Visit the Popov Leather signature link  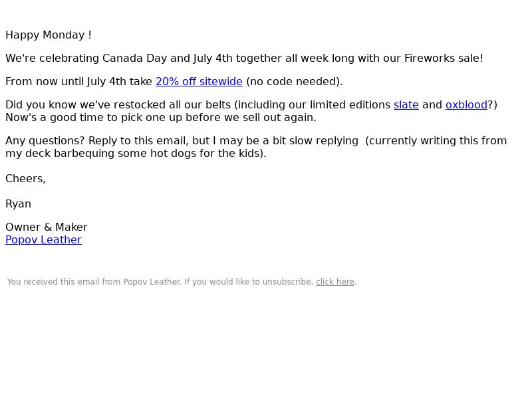coord(43,240)
